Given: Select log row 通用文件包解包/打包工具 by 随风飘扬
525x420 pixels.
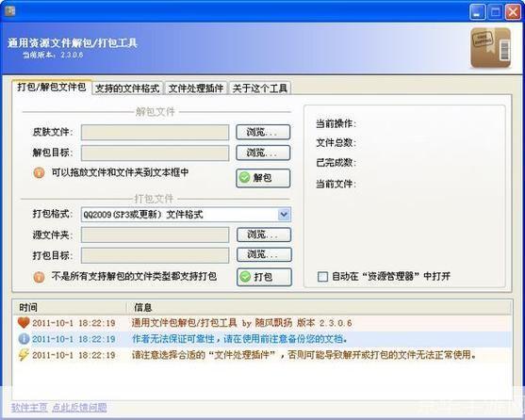Looking at the screenshot, I should pos(262,323).
